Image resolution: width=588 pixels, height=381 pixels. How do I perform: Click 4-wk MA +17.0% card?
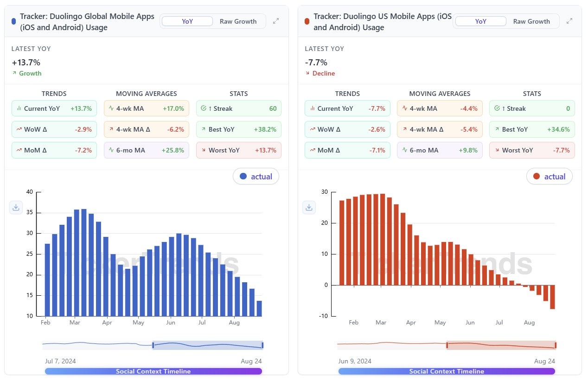(147, 108)
